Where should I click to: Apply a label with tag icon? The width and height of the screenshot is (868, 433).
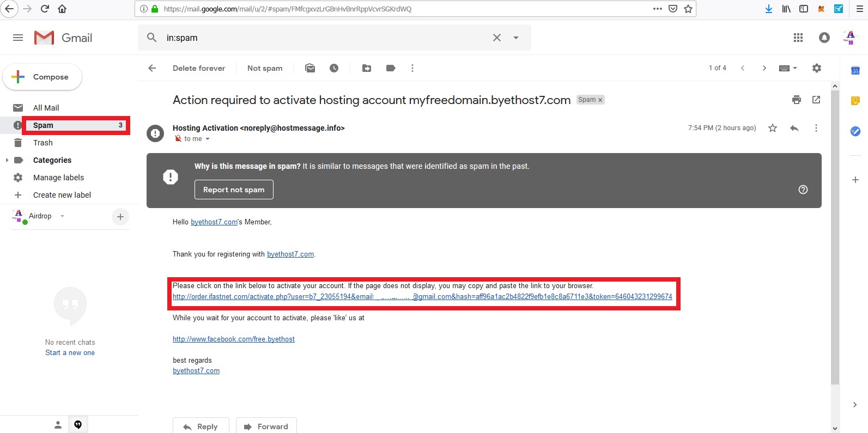click(391, 68)
